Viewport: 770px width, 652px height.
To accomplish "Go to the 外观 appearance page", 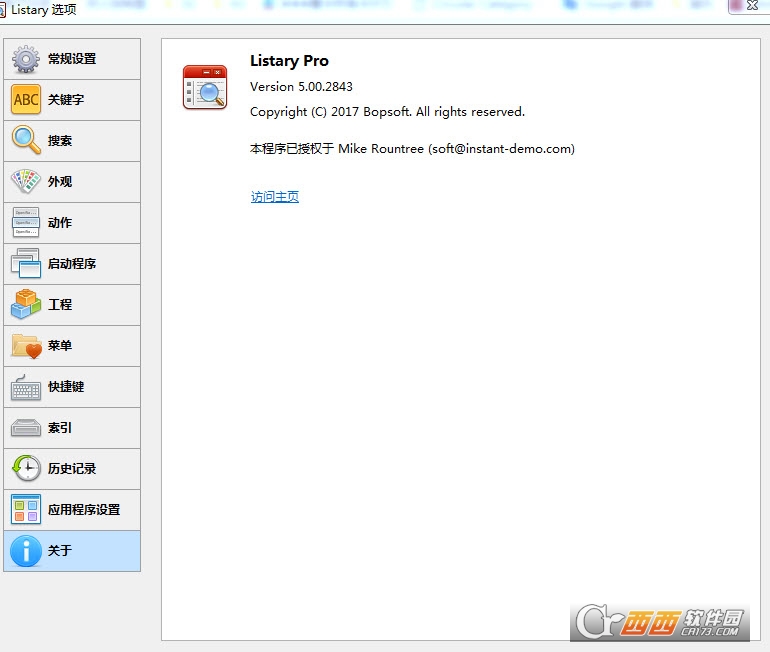I will click(x=72, y=182).
